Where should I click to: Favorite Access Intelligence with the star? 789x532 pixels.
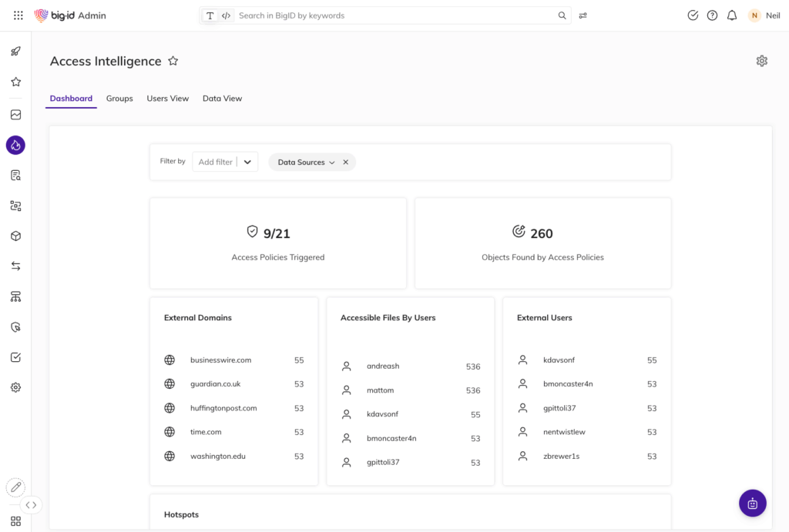click(x=173, y=61)
